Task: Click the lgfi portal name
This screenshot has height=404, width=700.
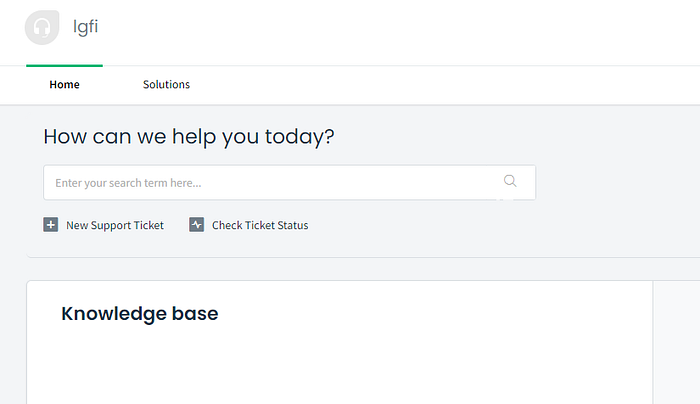Action: [83, 27]
